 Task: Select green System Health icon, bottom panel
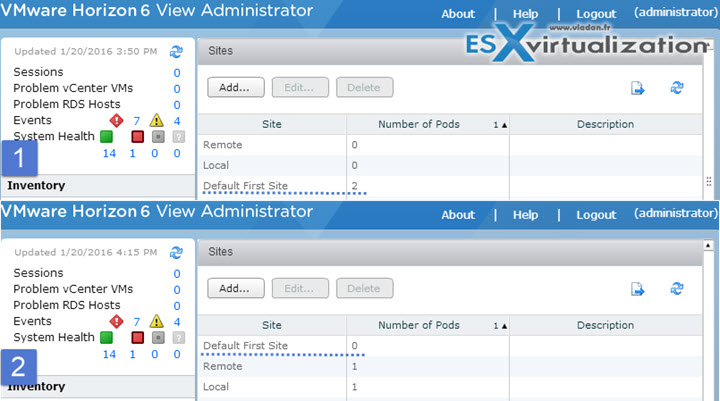107,338
